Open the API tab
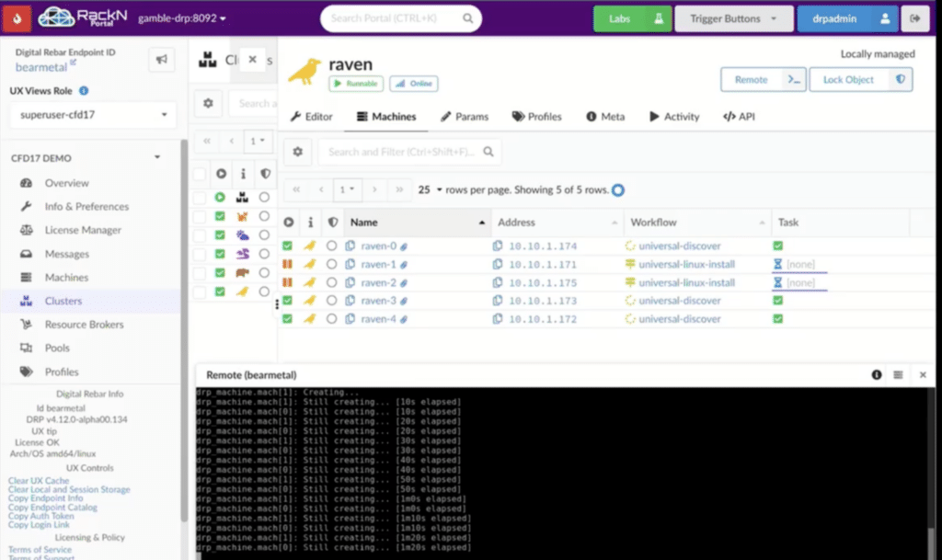Image resolution: width=942 pixels, height=560 pixels. [739, 117]
